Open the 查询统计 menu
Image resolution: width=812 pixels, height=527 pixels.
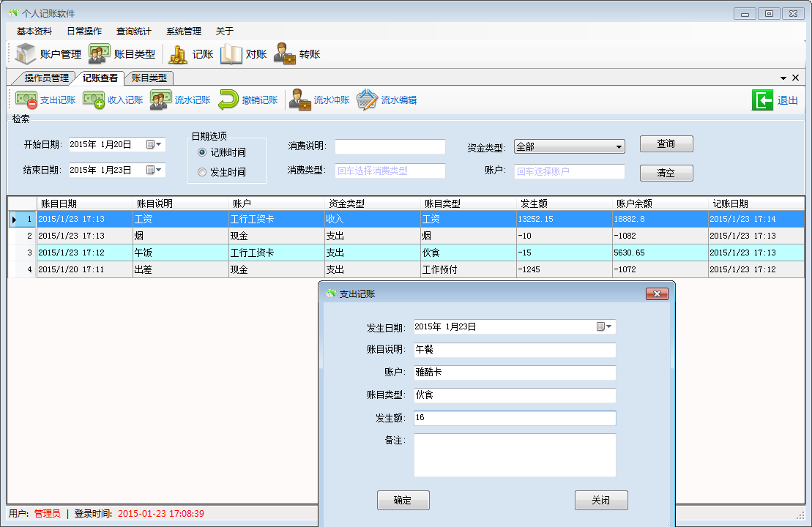[134, 31]
